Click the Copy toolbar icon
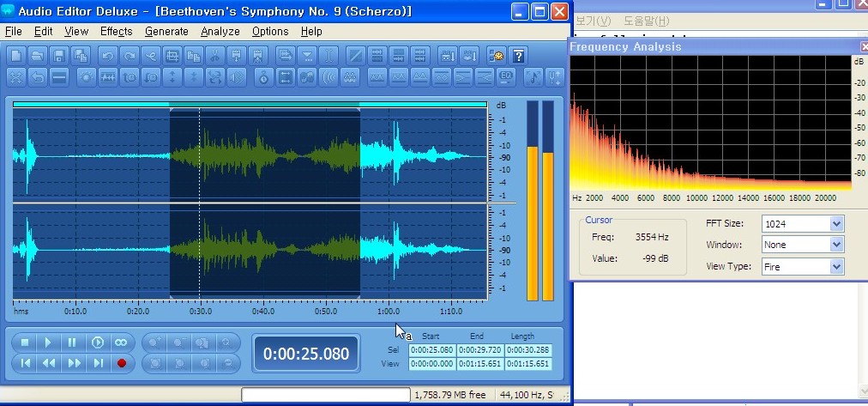Screen dimensions: 868x406 [x=193, y=56]
